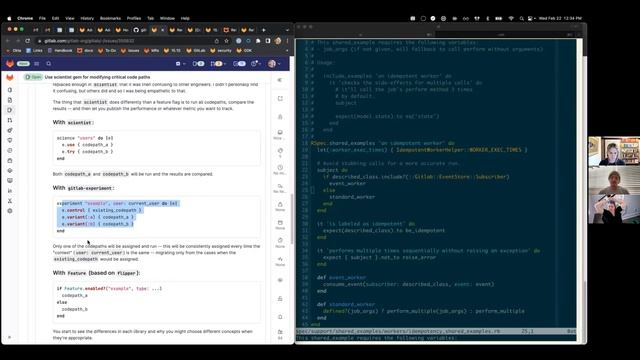Open the Help dropdown in GitLab navbar

[x=255, y=64]
